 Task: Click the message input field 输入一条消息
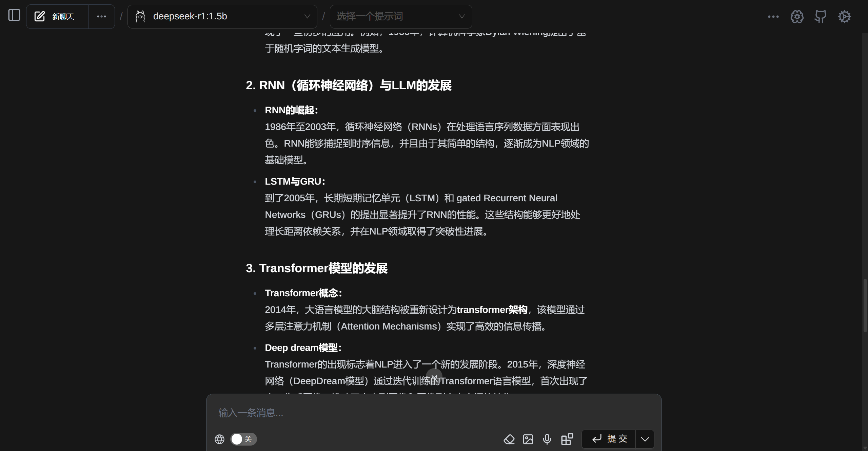click(x=373, y=413)
